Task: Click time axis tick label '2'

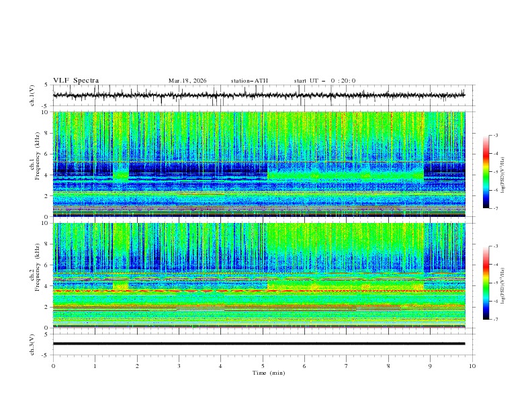Action: click(x=137, y=366)
